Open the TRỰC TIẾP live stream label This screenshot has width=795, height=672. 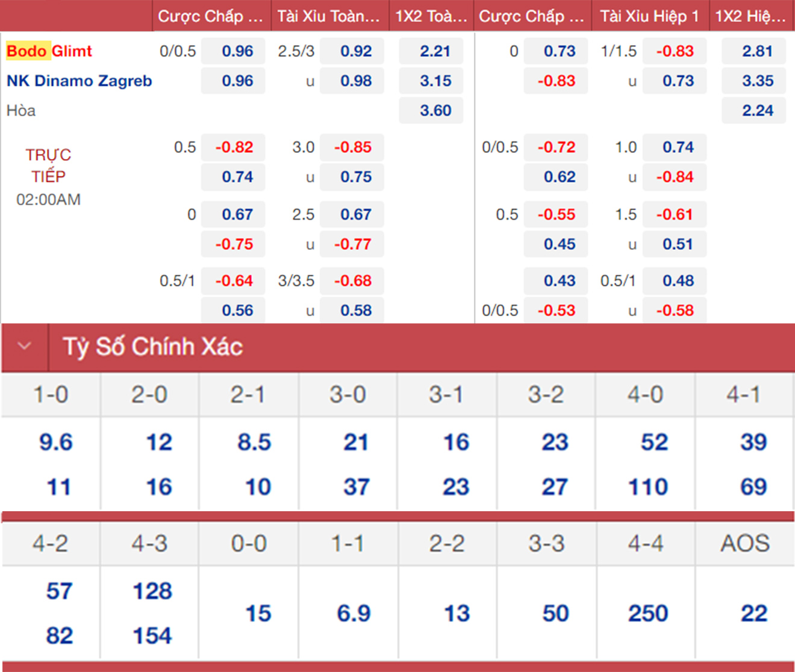click(x=48, y=166)
